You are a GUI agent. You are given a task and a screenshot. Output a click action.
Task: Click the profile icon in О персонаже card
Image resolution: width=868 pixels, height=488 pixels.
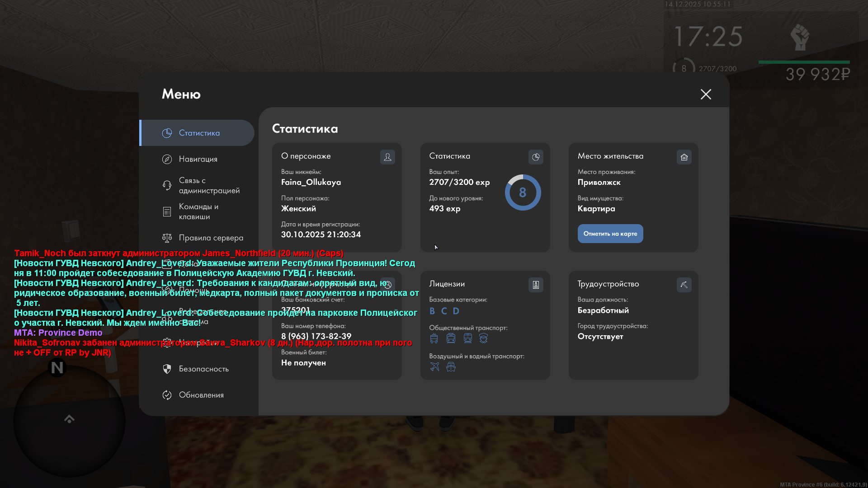pos(387,157)
